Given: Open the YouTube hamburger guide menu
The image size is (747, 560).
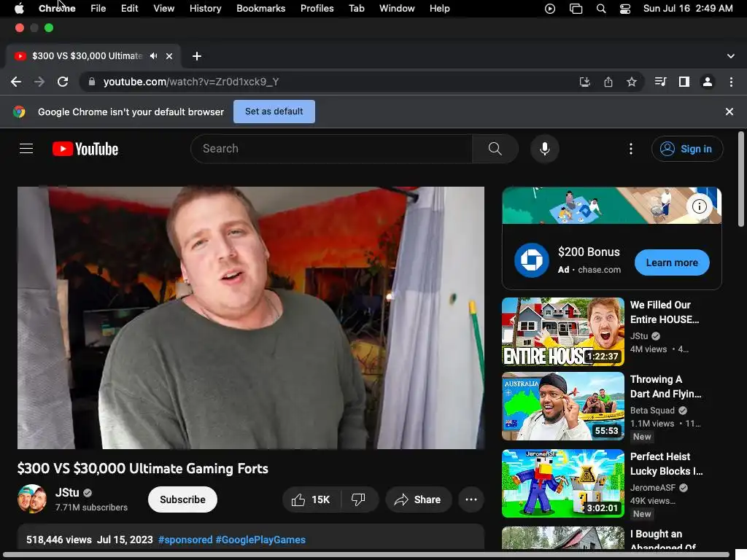Looking at the screenshot, I should point(26,149).
